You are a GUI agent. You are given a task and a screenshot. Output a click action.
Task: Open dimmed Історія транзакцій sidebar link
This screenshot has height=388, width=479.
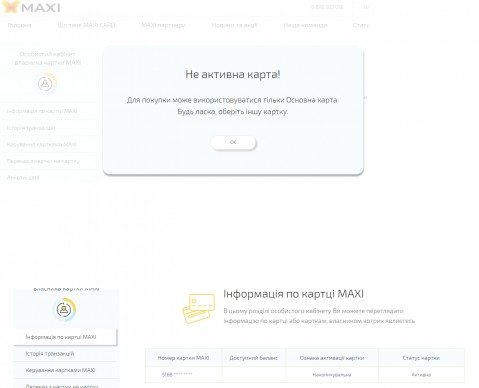click(31, 128)
